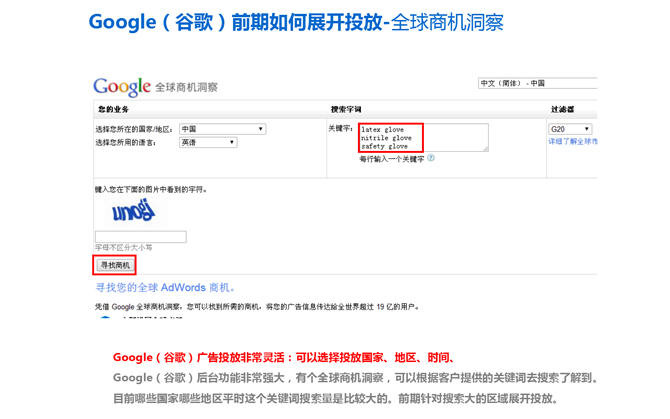Click the 寻找您的全球 AdWords 商机 heading
Viewport: 670px width, 419px height.
coord(165,287)
